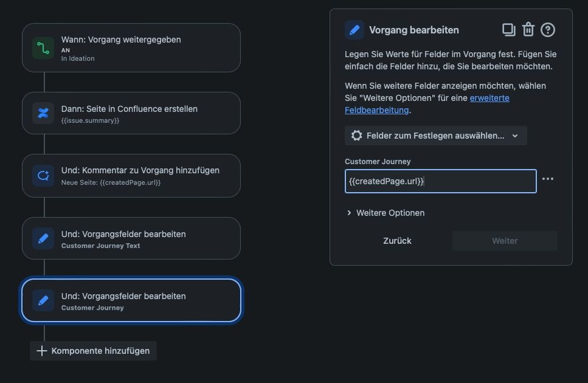Open more options via the ellipsis beside the field
The width and height of the screenshot is (588, 383).
click(548, 178)
